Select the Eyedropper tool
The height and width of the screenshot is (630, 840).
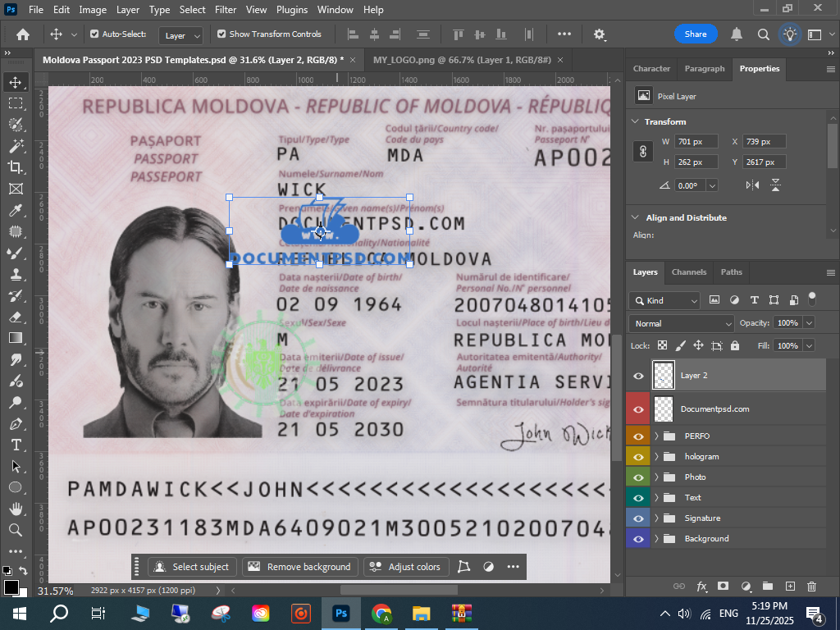point(15,210)
